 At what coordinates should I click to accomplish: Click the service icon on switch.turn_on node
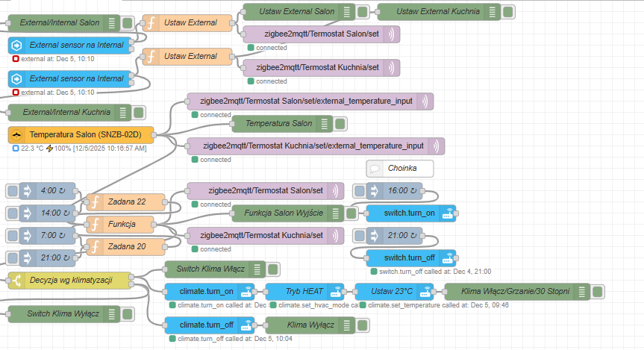447,213
